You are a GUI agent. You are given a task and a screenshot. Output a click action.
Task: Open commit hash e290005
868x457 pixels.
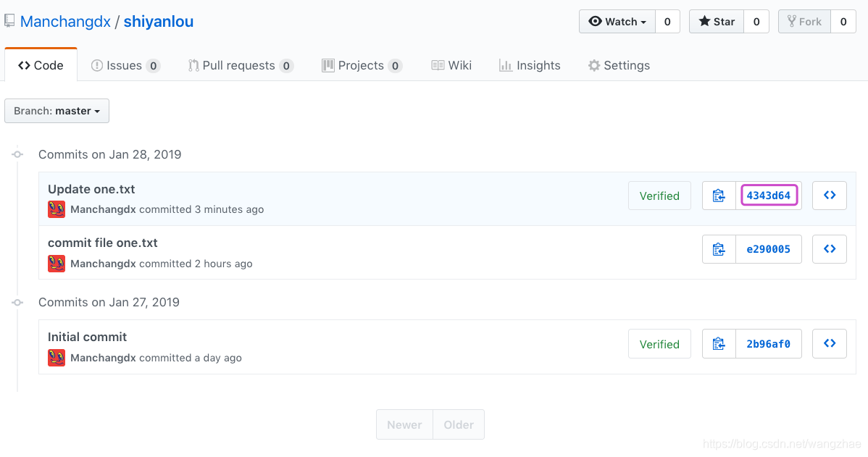(768, 250)
